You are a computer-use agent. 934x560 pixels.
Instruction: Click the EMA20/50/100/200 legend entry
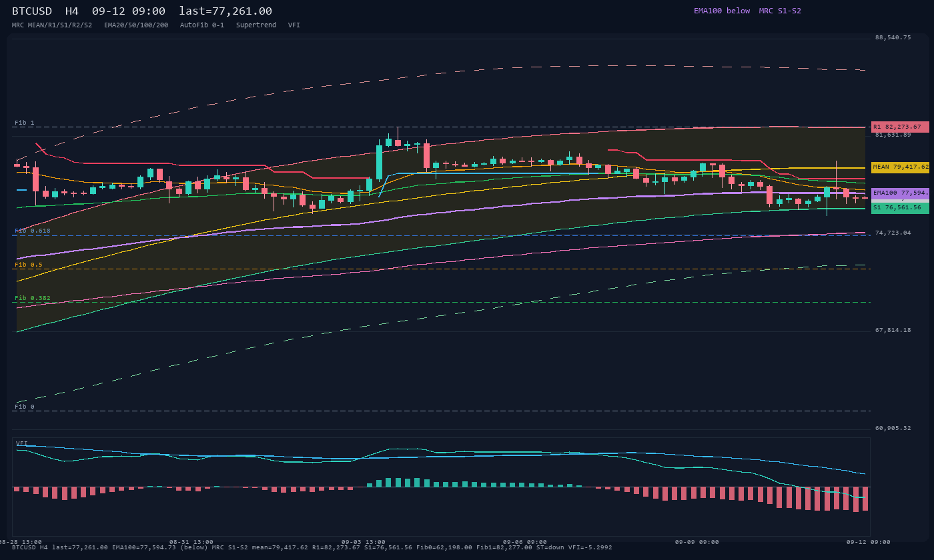pyautogui.click(x=136, y=25)
